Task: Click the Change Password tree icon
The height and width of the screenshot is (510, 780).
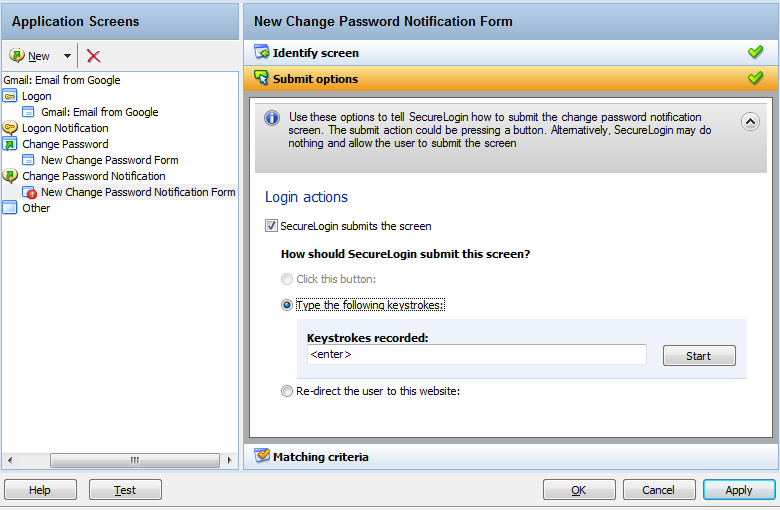Action: (10, 144)
